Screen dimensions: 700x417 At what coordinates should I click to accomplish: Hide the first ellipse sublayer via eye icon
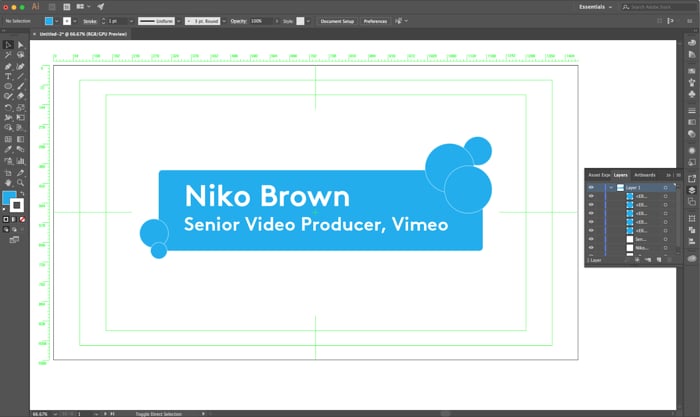[591, 196]
